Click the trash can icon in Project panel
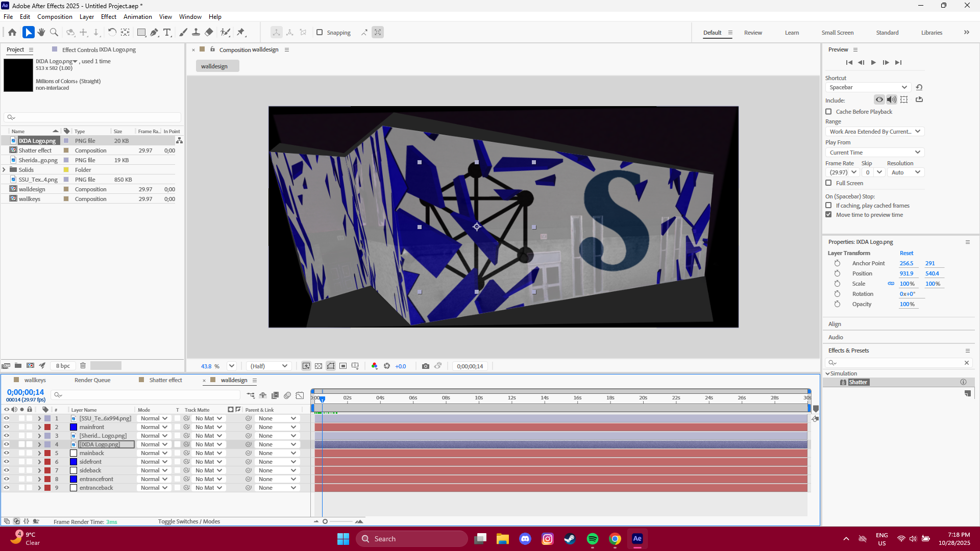 83,365
